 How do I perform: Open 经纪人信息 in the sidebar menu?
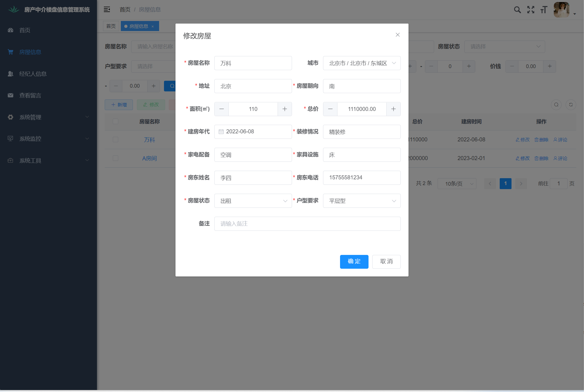pos(33,74)
